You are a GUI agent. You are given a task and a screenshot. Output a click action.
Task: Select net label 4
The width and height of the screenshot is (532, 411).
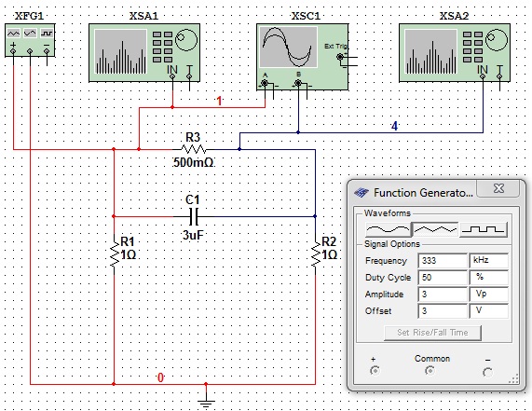(394, 126)
